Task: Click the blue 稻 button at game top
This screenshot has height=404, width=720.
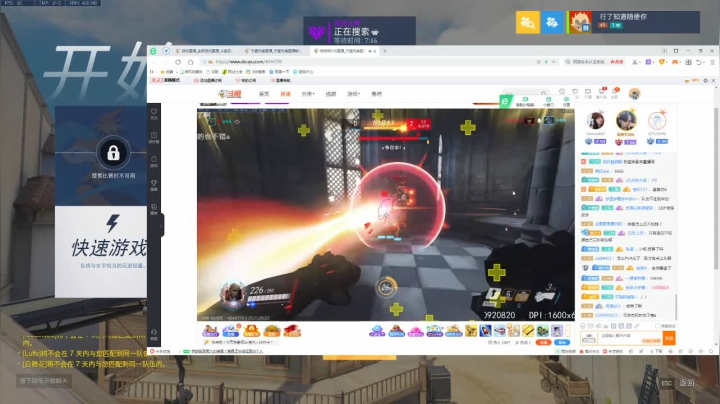Action: tap(552, 22)
